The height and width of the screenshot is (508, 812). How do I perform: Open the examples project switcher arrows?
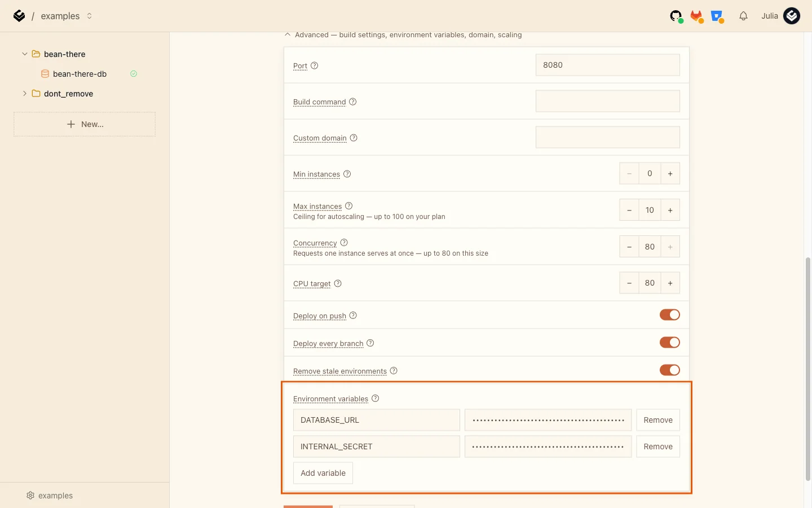click(89, 16)
